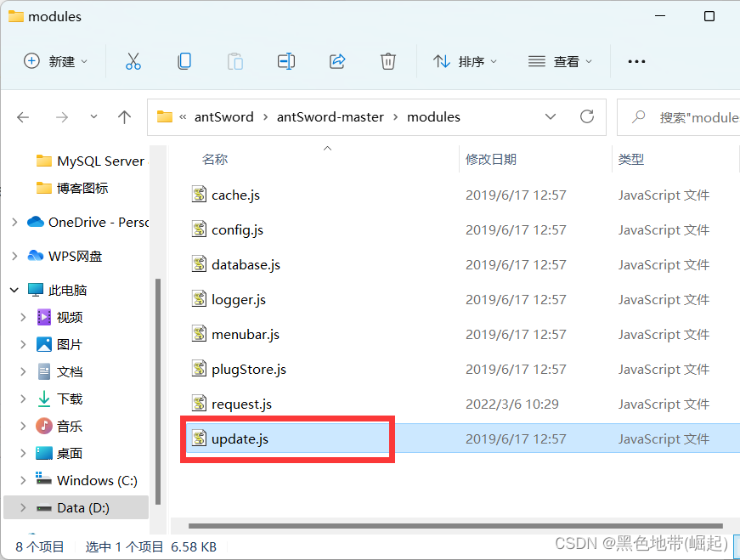Expand the 文档 tree node

pos(23,372)
